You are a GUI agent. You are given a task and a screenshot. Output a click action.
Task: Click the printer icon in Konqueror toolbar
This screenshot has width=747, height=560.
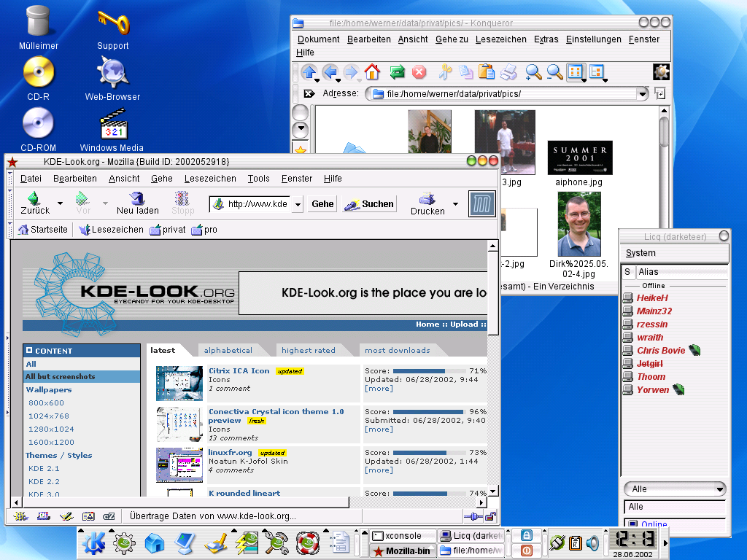click(x=508, y=72)
